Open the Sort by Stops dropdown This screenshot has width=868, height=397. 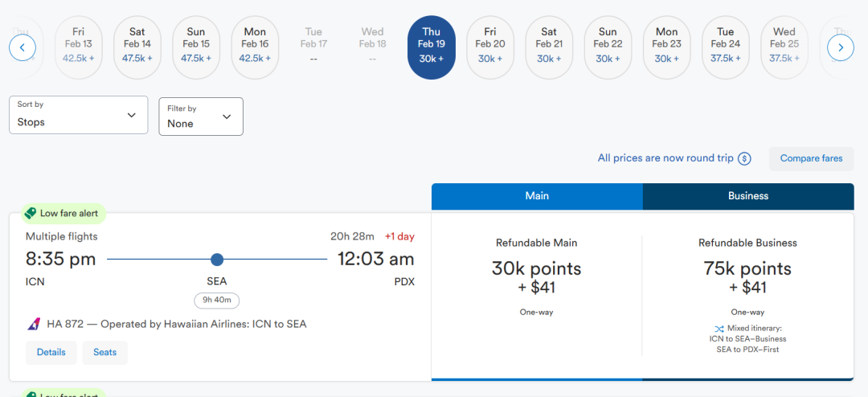point(79,115)
